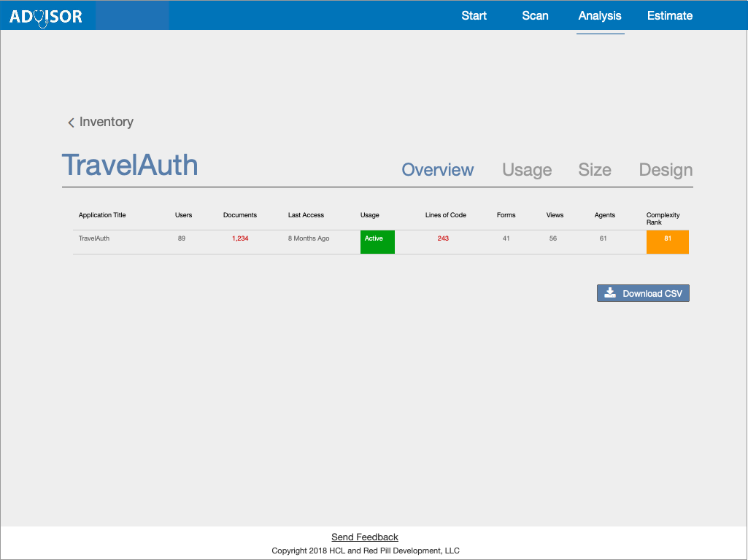Click the orange Complexity Rank 81 cell
The image size is (748, 560).
(667, 242)
